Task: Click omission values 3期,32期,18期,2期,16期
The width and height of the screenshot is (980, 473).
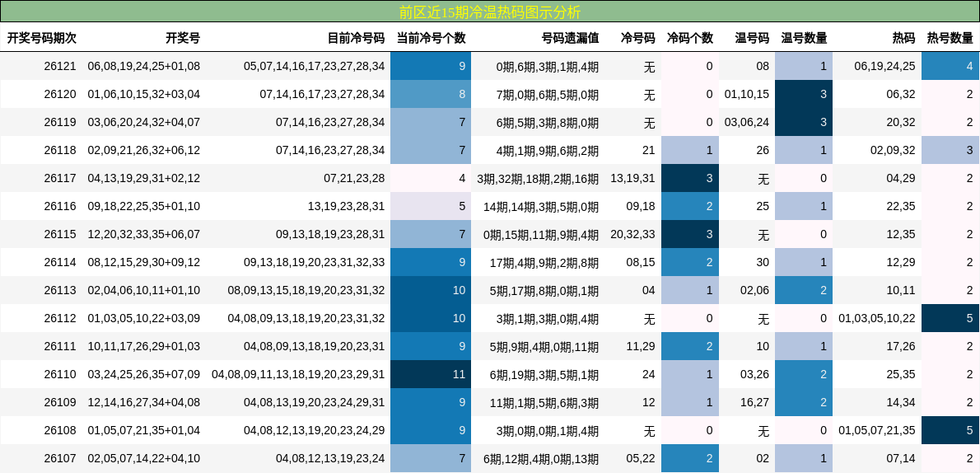Action: coord(538,178)
